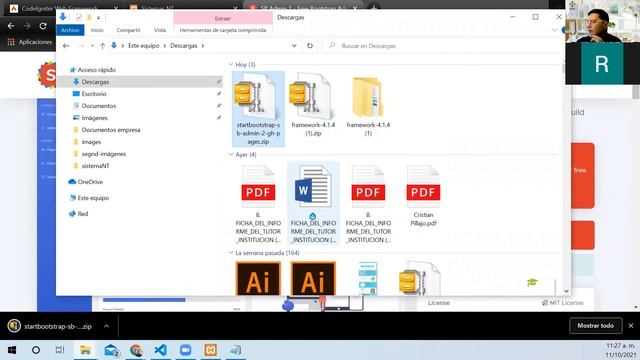Open the downloaded startbootstrap-sb zip in download bar
Screen dimensions: 640x360
pos(50,326)
